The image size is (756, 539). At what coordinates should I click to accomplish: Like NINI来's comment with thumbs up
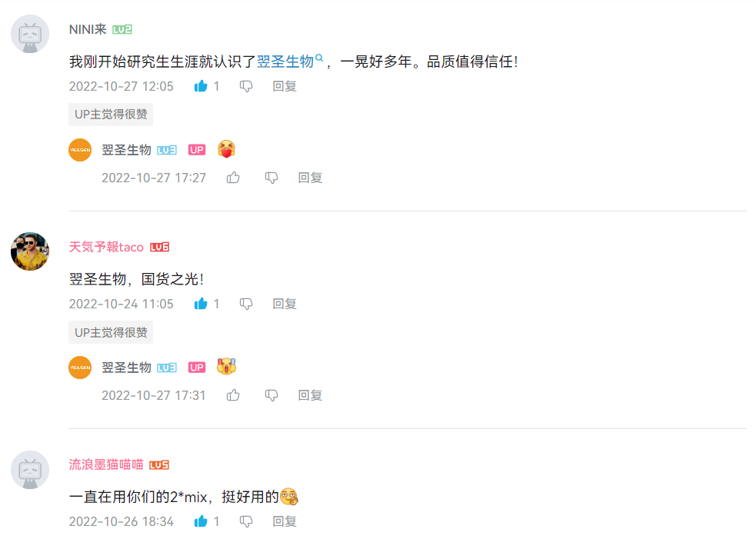point(201,86)
